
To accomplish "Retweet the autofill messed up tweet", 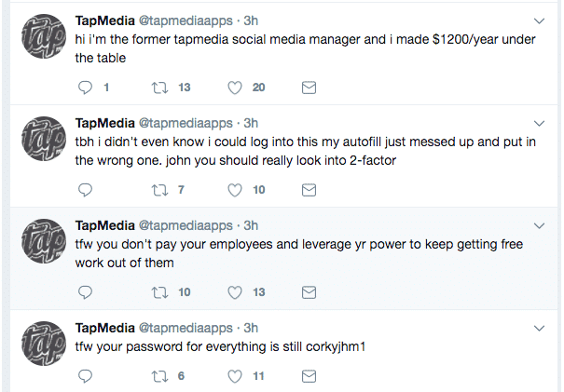I will [x=159, y=190].
